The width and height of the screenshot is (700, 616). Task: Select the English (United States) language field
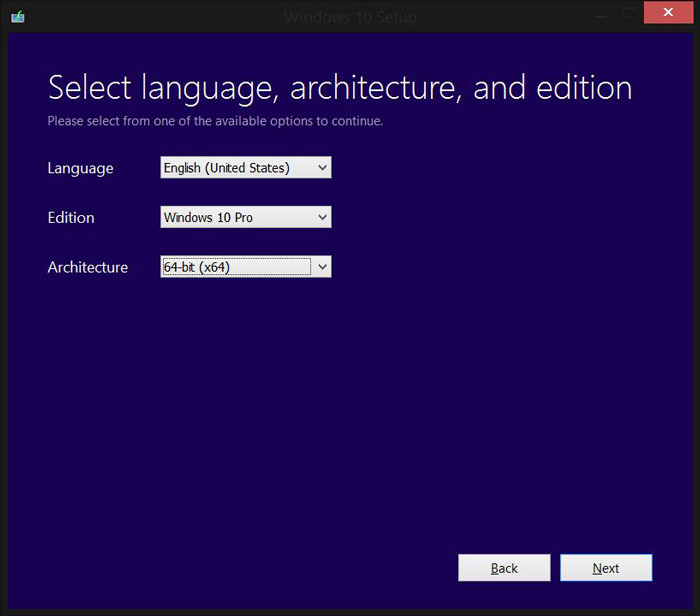tap(236, 168)
